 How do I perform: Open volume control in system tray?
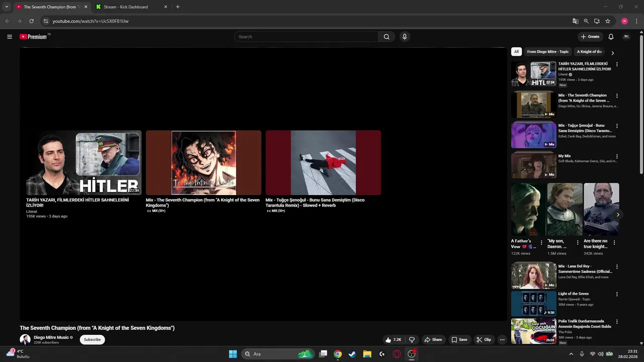coord(600,354)
